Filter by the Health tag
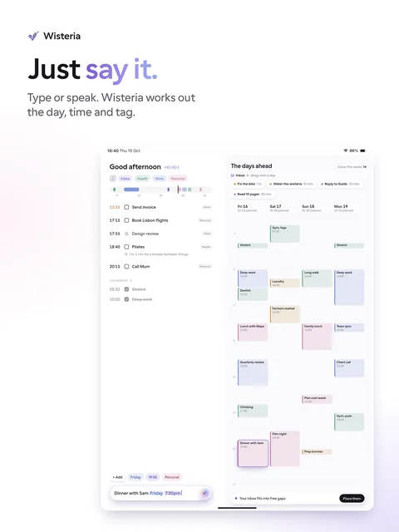 tap(142, 179)
